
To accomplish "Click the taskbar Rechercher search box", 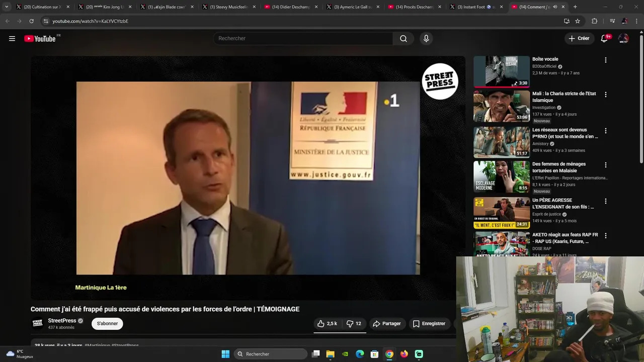I will click(x=271, y=354).
